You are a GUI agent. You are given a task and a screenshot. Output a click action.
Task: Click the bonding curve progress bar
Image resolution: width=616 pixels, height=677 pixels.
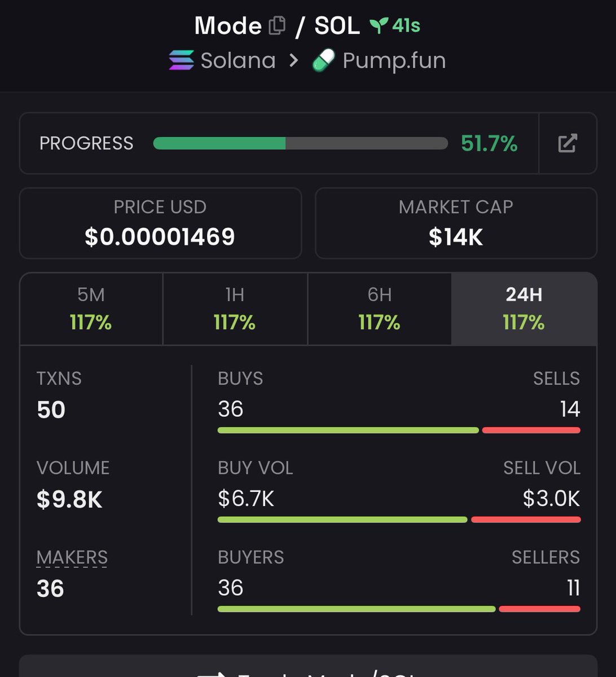300,143
